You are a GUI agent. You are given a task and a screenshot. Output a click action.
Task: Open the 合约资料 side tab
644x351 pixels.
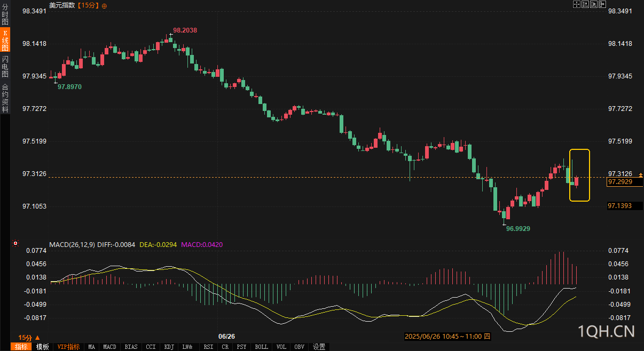pos(5,98)
